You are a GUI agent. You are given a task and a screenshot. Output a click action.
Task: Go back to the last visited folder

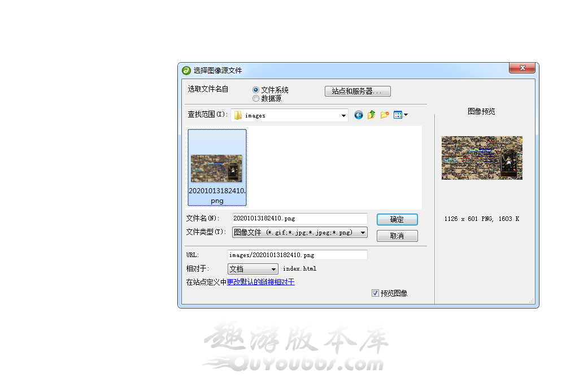click(359, 115)
